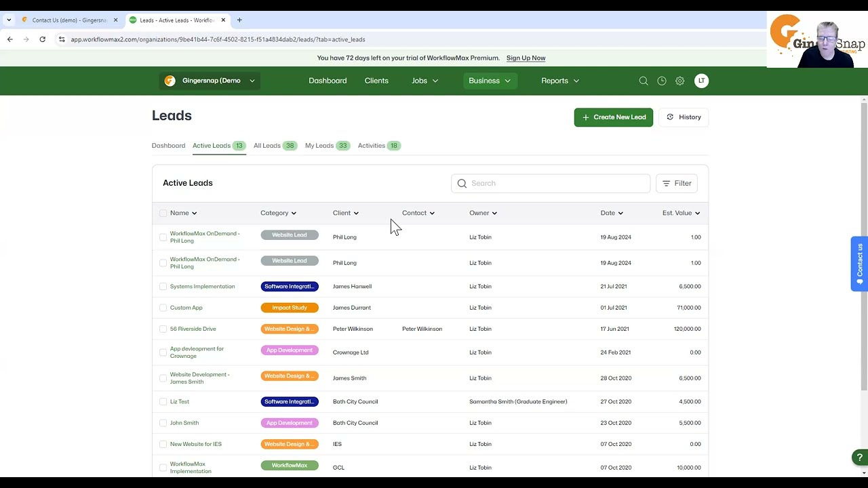Sort by Owner column
The image size is (868, 488).
point(483,213)
